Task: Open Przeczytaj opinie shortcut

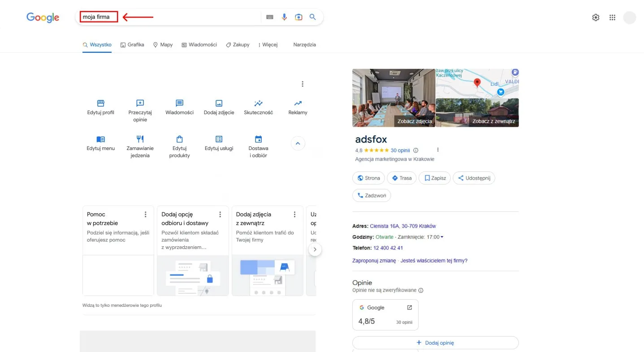Action: tap(140, 111)
